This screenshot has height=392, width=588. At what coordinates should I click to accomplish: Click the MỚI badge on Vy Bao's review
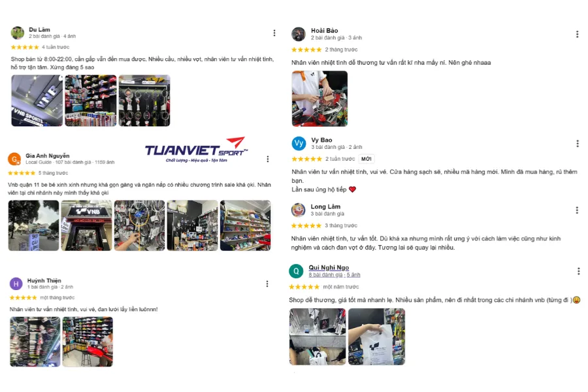pyautogui.click(x=367, y=159)
